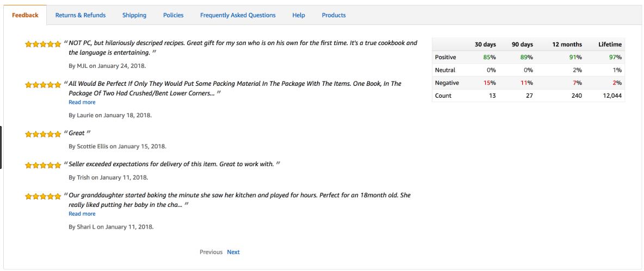Switch to the Returns & Refunds tab
Screen dimensions: 644x271
tap(81, 15)
